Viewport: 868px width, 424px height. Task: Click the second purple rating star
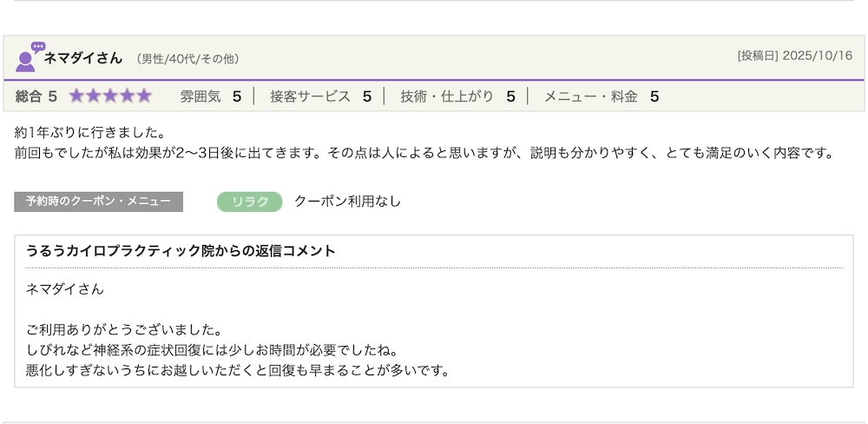pos(94,96)
